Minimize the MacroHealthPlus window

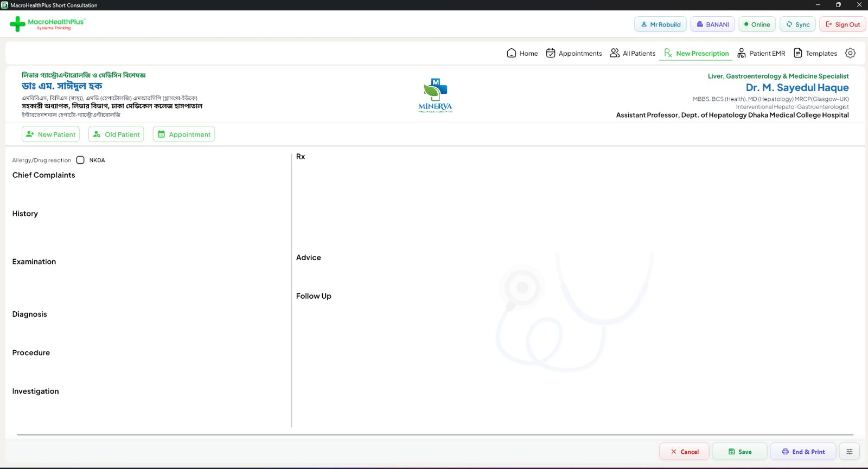click(818, 5)
